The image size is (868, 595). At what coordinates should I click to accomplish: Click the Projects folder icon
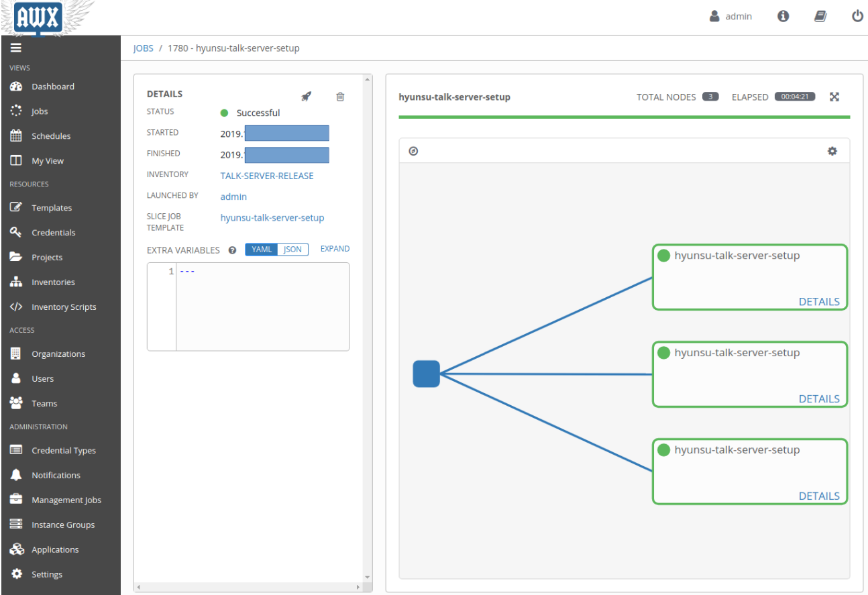coord(17,257)
